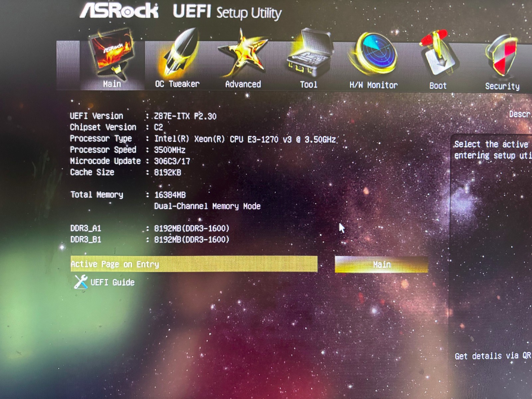Viewport: 532px width, 399px height.
Task: Click the Cache Size label
Action: coord(92,172)
